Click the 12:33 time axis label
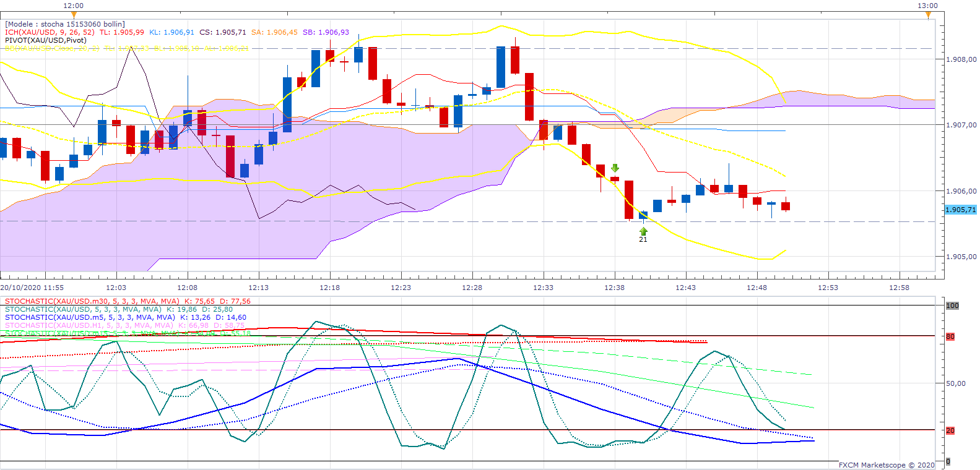This screenshot has height=470, width=980. coord(543,288)
